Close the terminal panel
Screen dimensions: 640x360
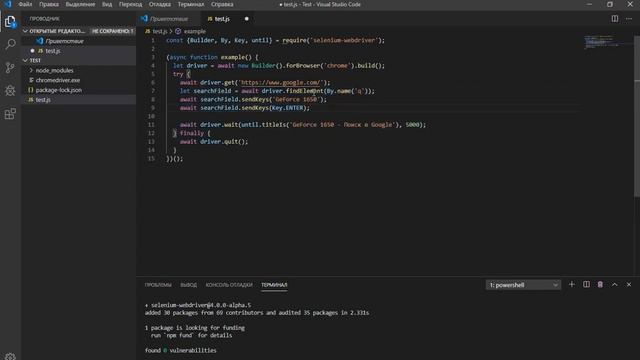point(629,284)
